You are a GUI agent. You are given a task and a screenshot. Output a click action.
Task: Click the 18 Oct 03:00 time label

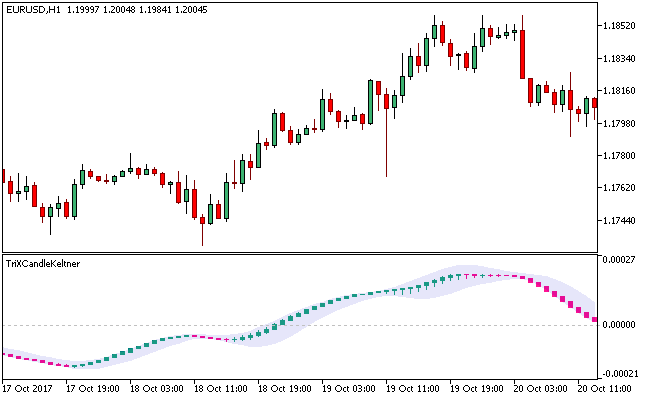[x=157, y=389]
